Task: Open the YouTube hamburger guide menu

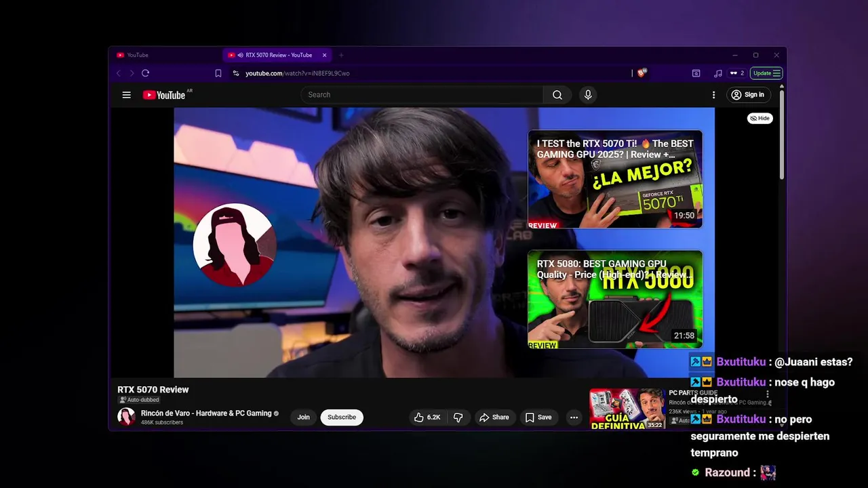Action: (126, 95)
